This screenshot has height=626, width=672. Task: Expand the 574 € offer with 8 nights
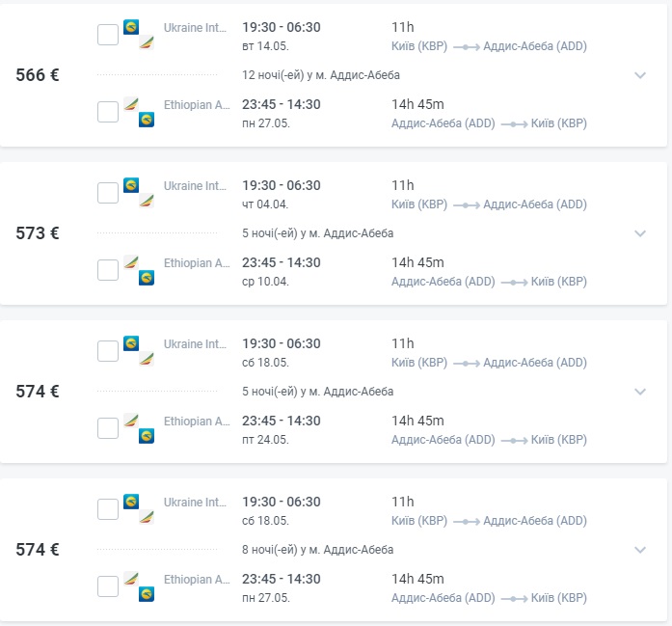point(640,550)
